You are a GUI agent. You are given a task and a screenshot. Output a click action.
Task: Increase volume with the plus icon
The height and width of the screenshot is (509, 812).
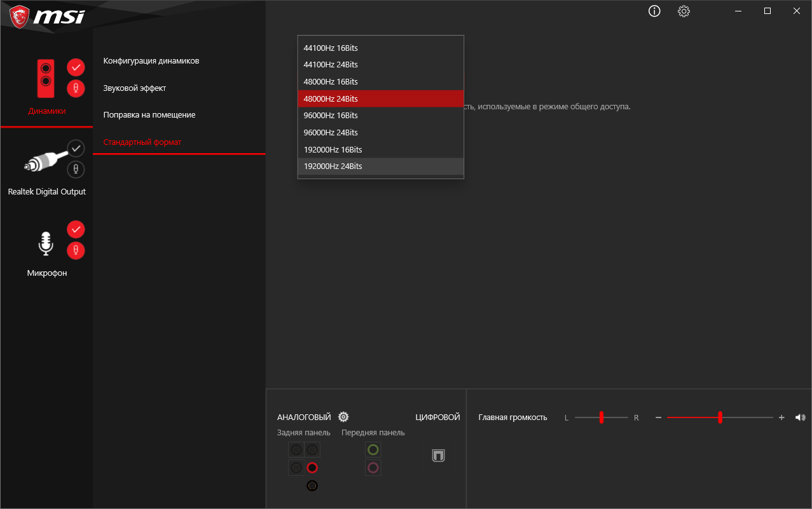tap(781, 417)
